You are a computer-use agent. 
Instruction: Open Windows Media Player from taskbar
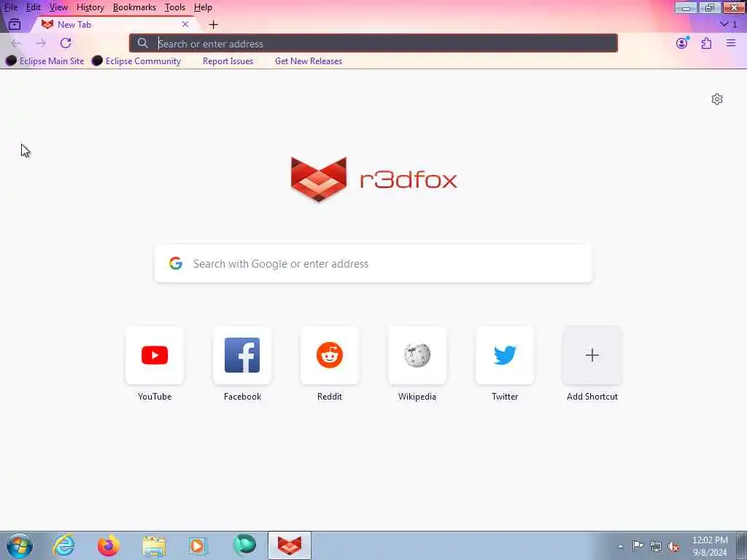pyautogui.click(x=198, y=545)
